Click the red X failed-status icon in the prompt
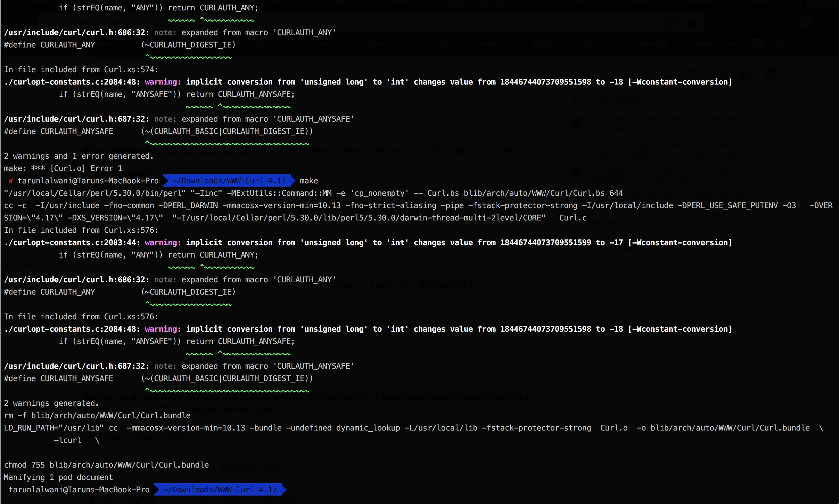This screenshot has width=839, height=504. pyautogui.click(x=10, y=181)
